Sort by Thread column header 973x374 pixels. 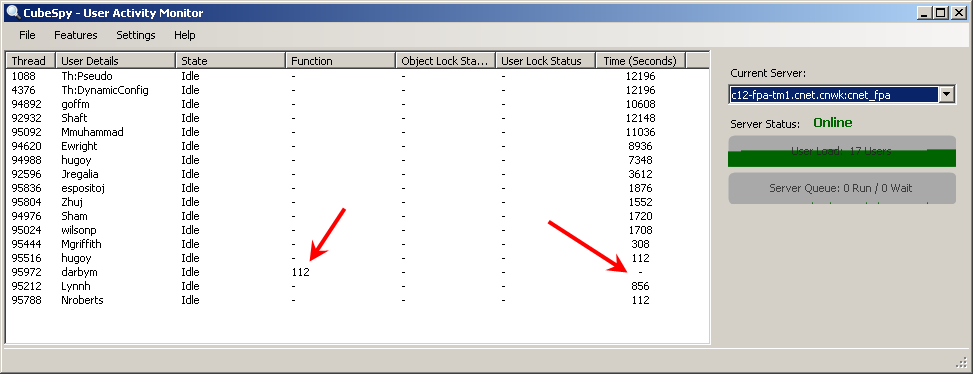31,61
